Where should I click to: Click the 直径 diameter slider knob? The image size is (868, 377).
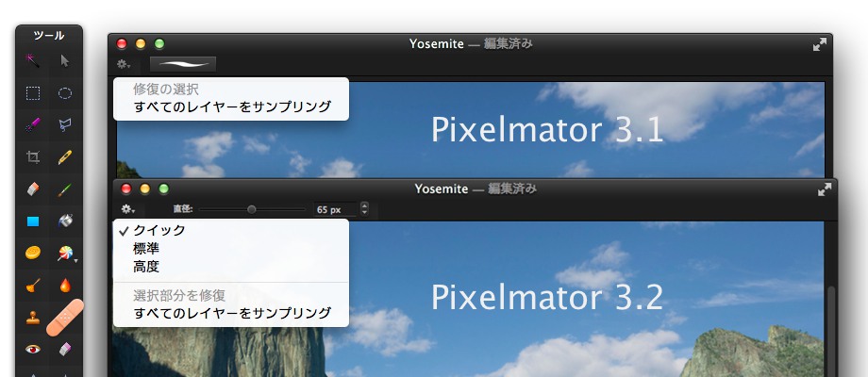pyautogui.click(x=252, y=209)
